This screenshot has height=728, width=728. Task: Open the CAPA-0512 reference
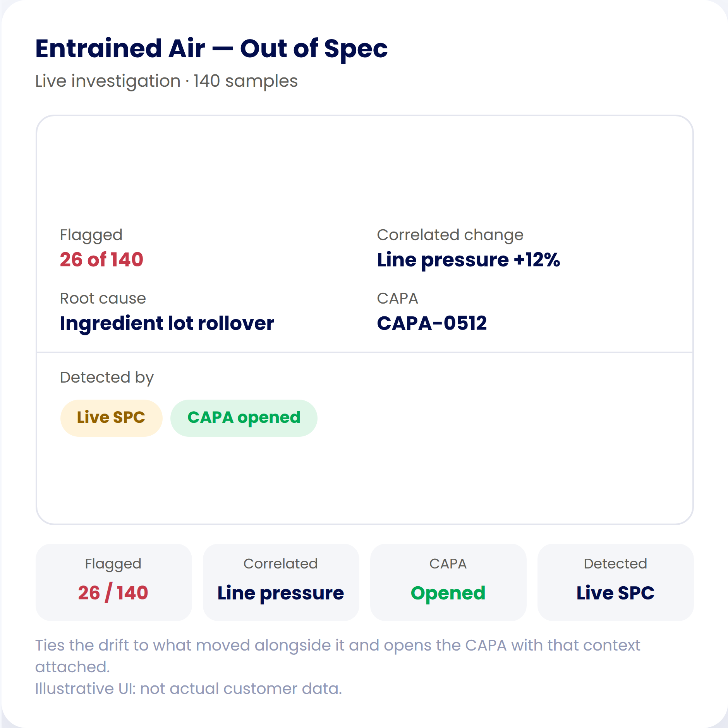click(432, 323)
